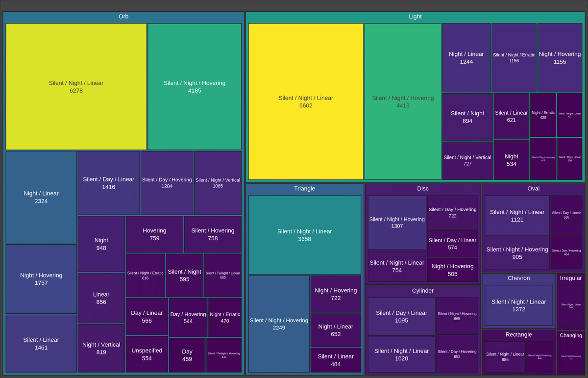This screenshot has width=588, height=378.
Task: Select the Disc Night / Hovering 505 tile
Action: click(x=452, y=270)
